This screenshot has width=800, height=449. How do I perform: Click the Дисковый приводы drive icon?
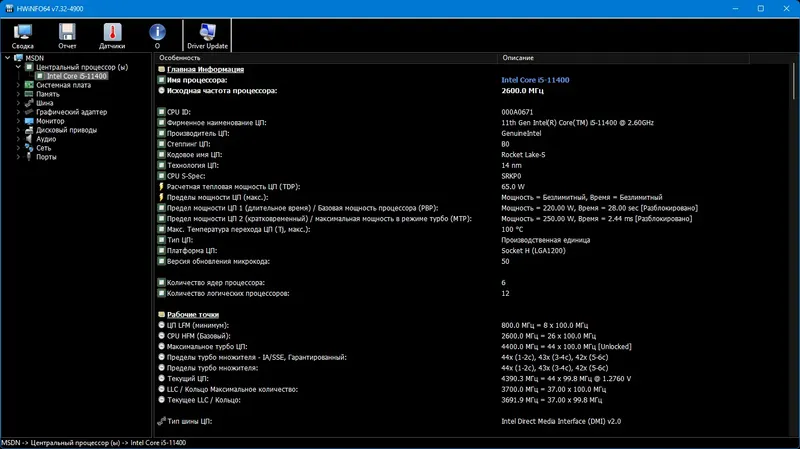click(29, 130)
